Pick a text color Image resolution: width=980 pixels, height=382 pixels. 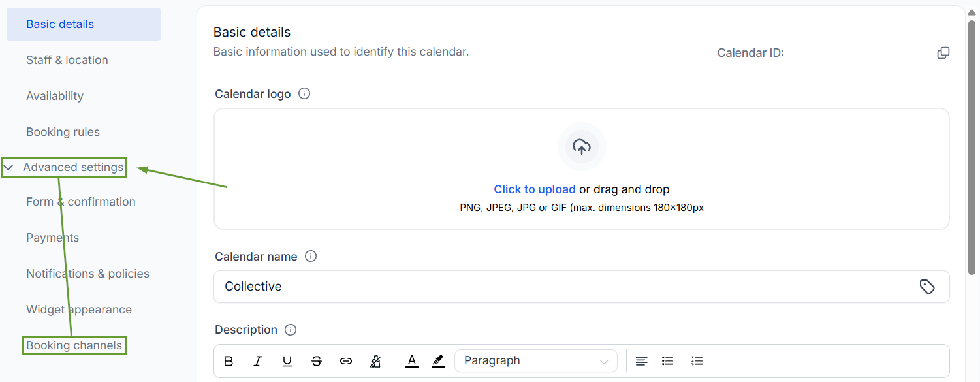(412, 361)
